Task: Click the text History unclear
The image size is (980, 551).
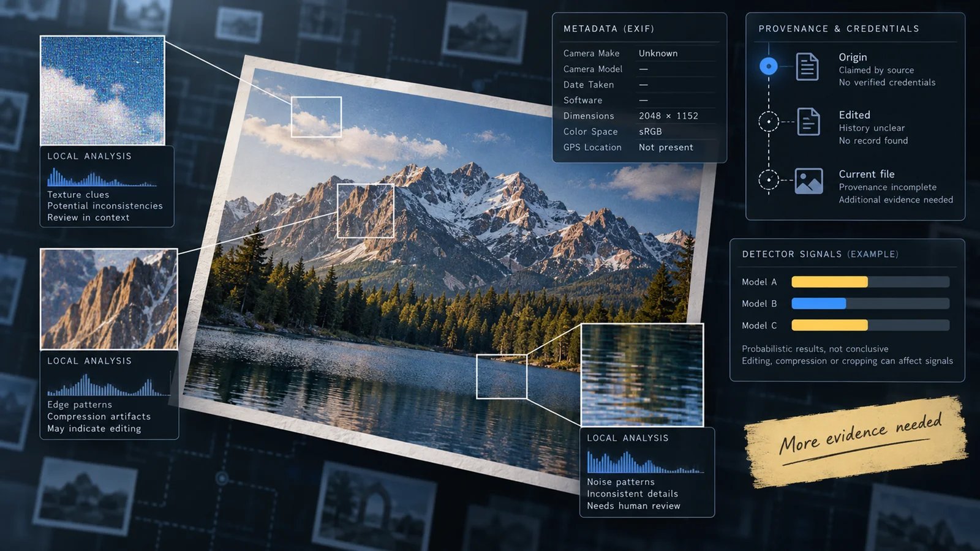Action: pos(872,128)
